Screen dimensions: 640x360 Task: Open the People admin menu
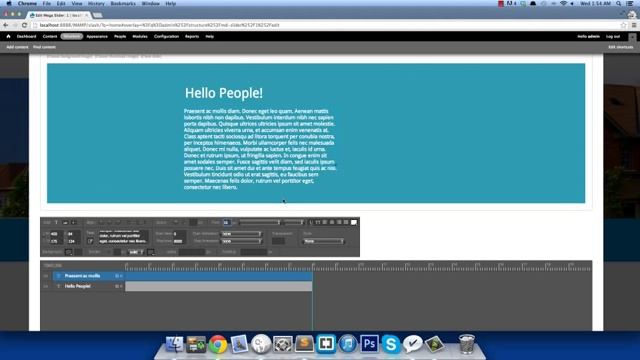(120, 36)
